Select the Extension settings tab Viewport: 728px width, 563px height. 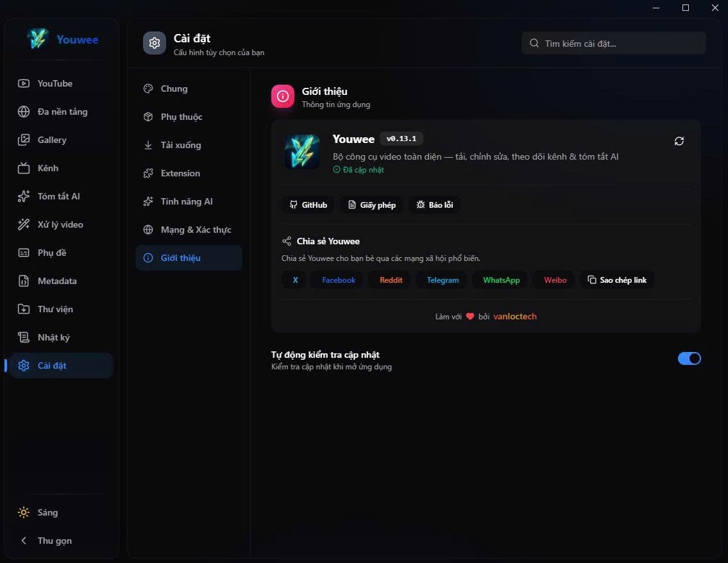[x=189, y=173]
